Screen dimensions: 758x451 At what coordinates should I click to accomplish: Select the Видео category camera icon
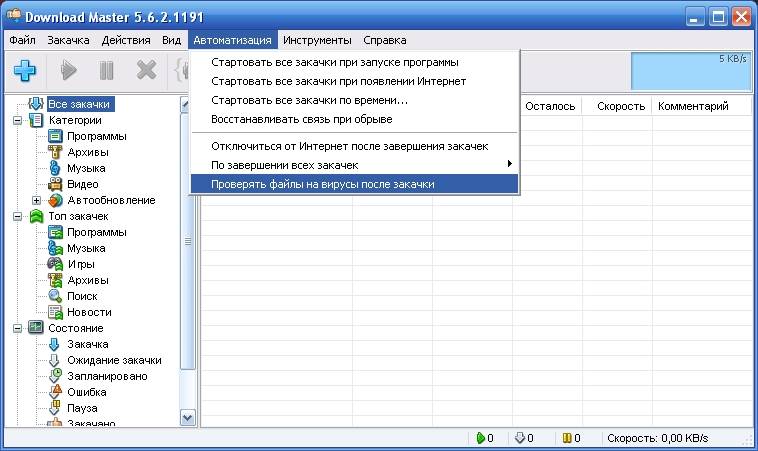tap(55, 184)
